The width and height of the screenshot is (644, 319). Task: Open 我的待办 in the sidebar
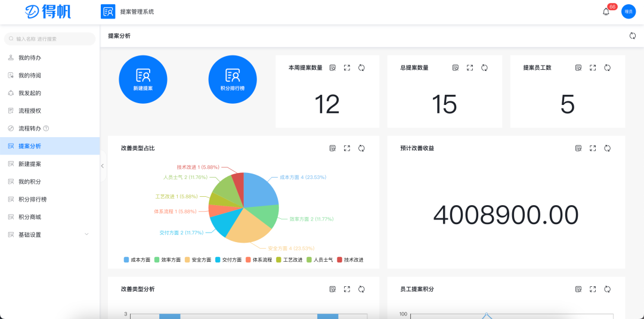49,58
